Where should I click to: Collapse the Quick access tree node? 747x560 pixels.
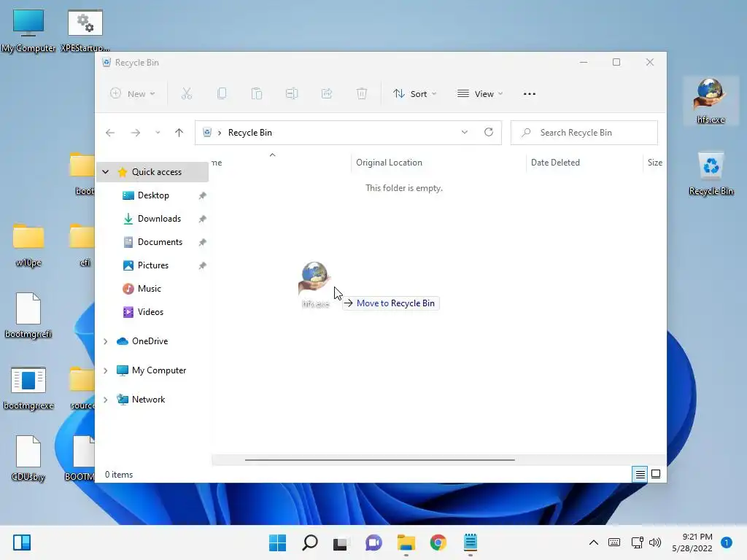pyautogui.click(x=106, y=172)
